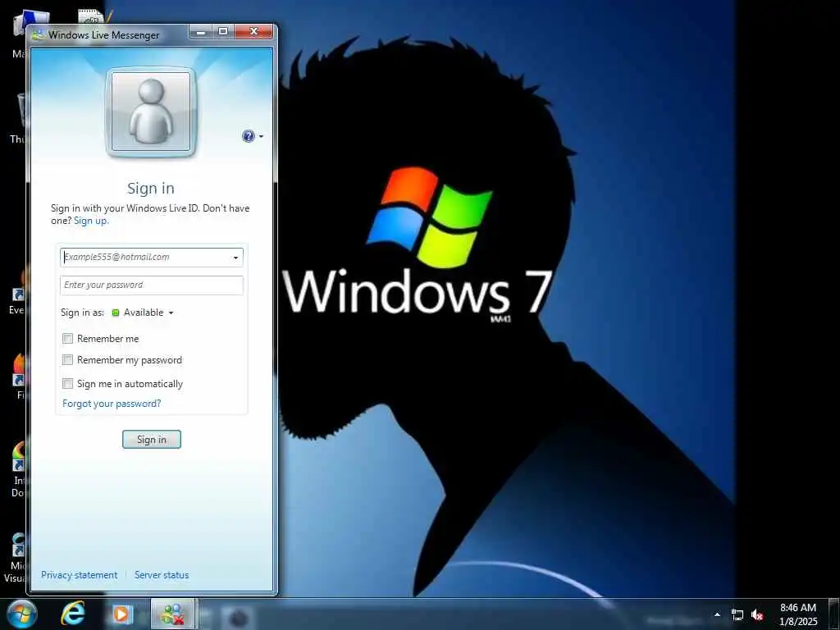The image size is (840, 630).
Task: Maximize the Windows Live Messenger window
Action: pyautogui.click(x=223, y=32)
